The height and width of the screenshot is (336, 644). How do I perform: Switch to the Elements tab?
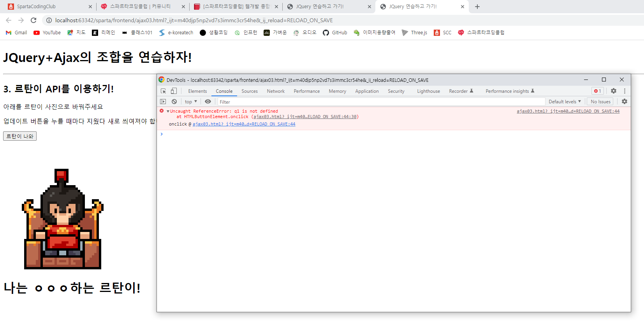tap(197, 91)
